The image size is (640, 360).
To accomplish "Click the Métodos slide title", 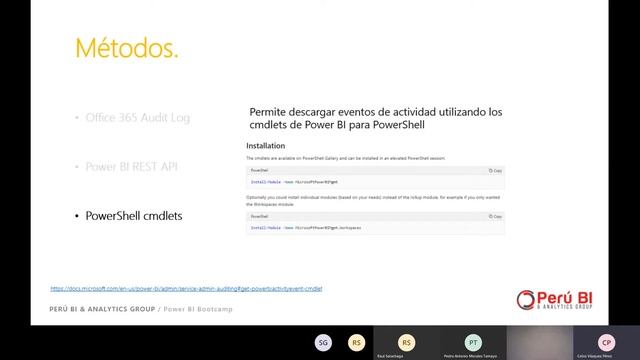I will [x=127, y=48].
